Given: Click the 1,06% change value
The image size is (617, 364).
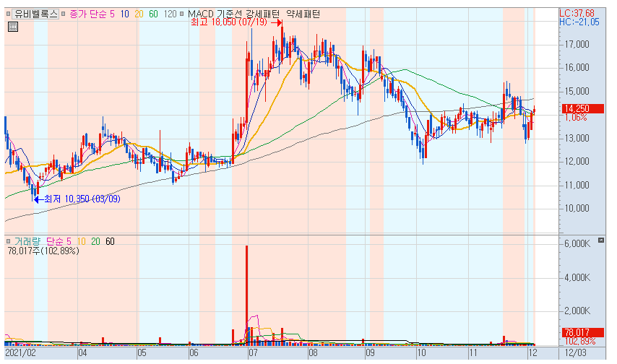Looking at the screenshot, I should click(x=576, y=118).
